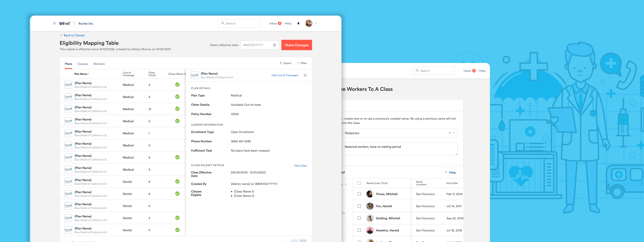Remove the filter chip with the small x

[346, 185]
